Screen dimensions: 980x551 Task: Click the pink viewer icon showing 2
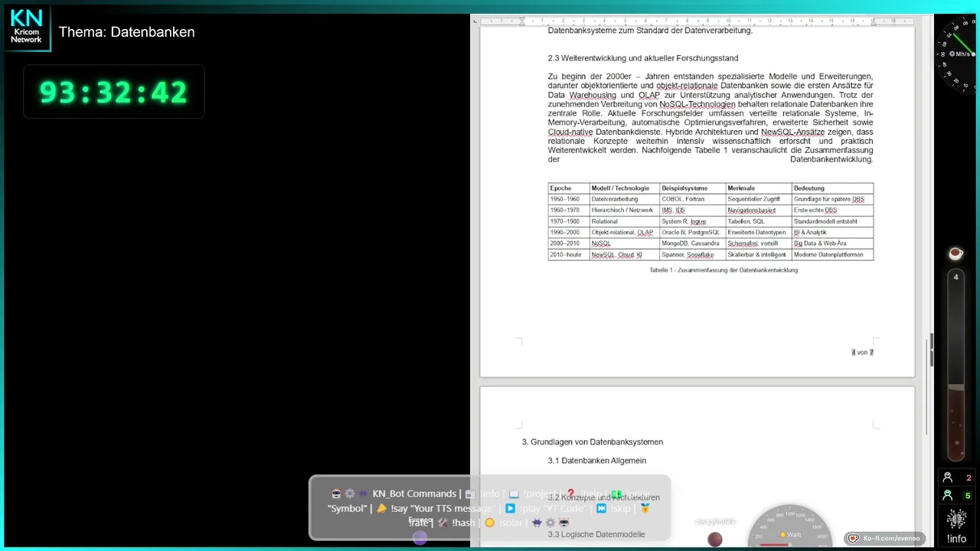pyautogui.click(x=947, y=478)
